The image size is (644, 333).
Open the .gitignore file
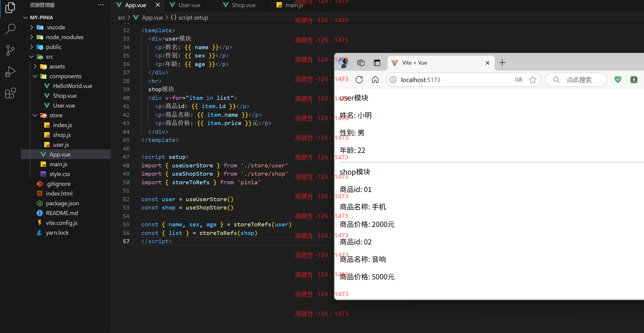pyautogui.click(x=58, y=184)
